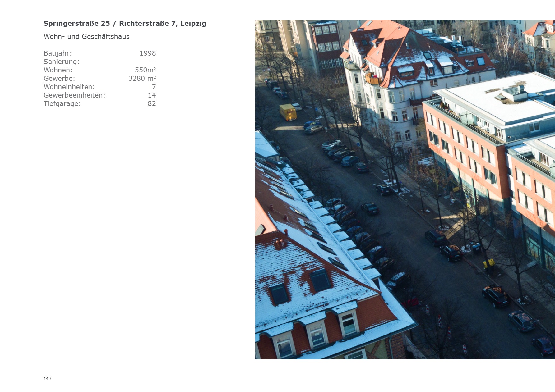Select the Tiefgarage label
Viewport: 555px width, 392px height.
[62, 104]
